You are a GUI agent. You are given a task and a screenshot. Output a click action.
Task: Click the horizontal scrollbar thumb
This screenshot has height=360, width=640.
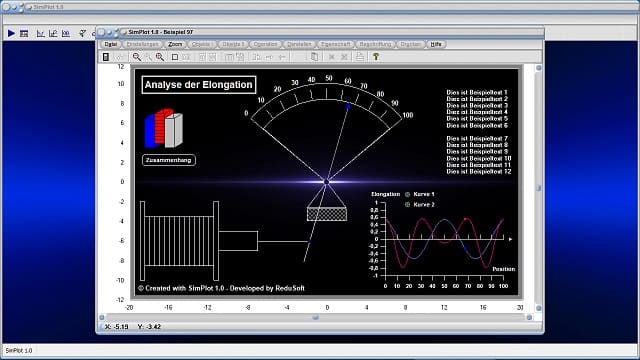pyautogui.click(x=316, y=317)
